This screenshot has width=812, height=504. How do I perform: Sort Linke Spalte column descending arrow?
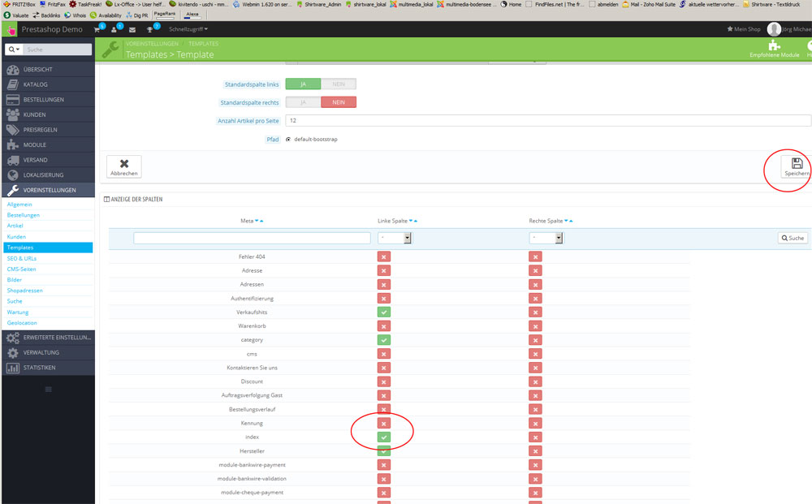(x=411, y=221)
